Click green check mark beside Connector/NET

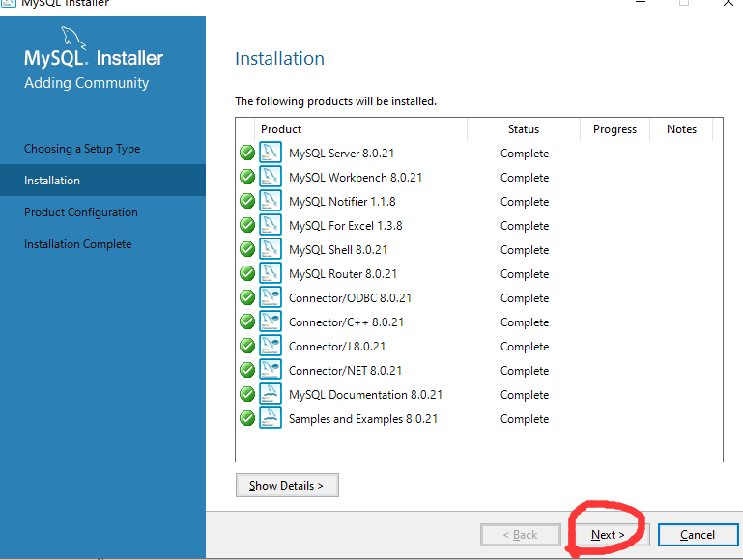pyautogui.click(x=247, y=370)
